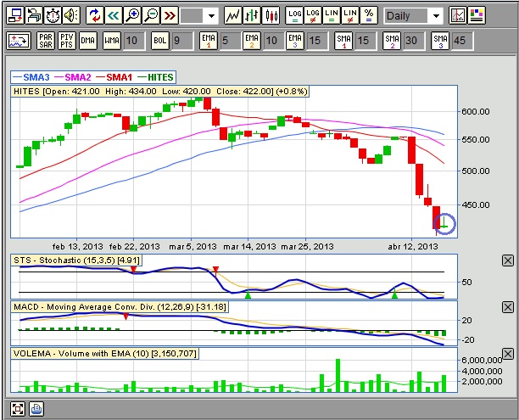The height and width of the screenshot is (420, 519).
Task: Toggle the WMA indicator
Action: 112,41
